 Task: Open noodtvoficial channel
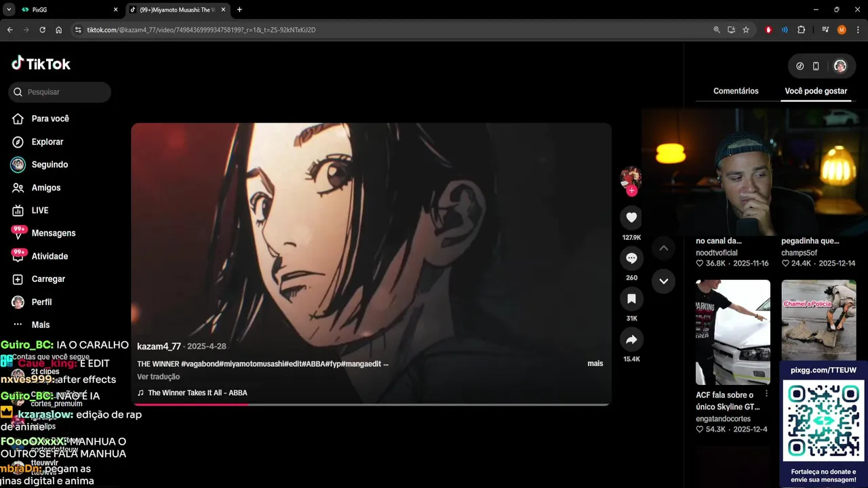(x=717, y=253)
